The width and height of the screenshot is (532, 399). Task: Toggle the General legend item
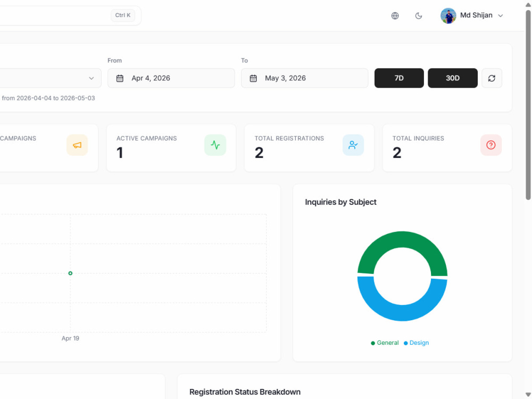pos(385,343)
